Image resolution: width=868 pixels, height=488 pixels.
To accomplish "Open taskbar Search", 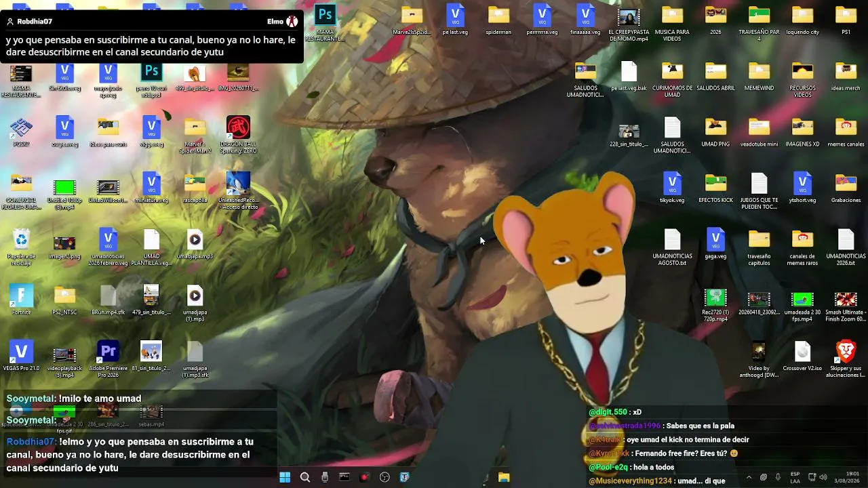I will click(305, 477).
